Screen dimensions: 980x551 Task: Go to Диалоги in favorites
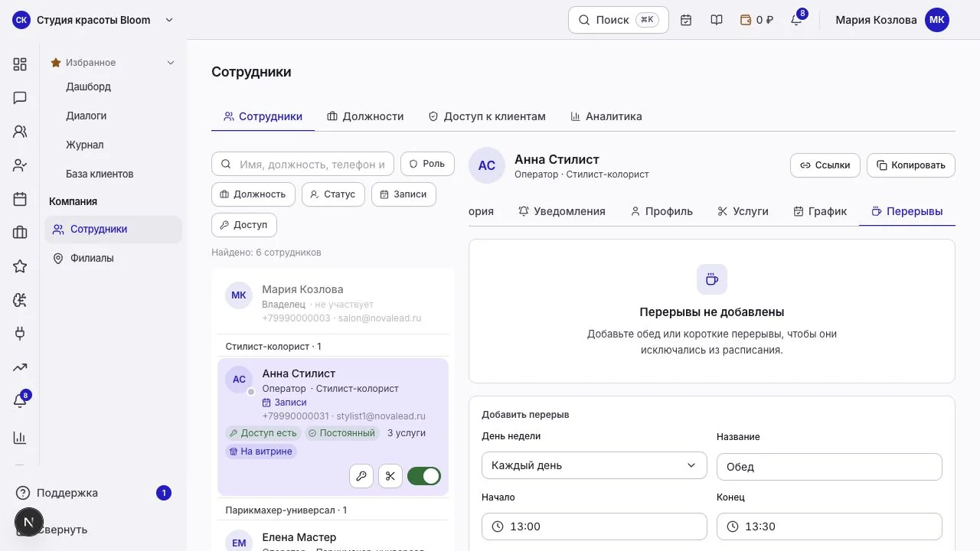(x=86, y=116)
